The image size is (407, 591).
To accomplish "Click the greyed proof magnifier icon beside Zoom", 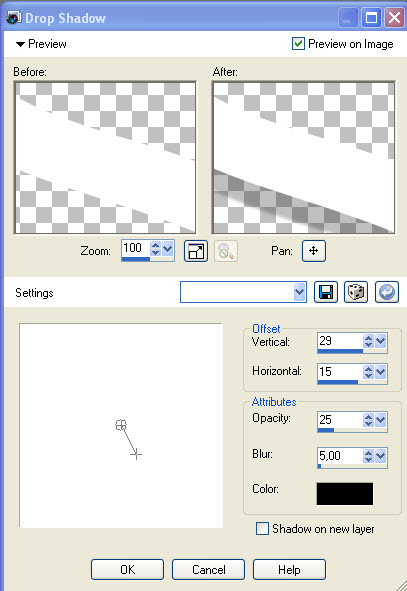I will [x=226, y=251].
